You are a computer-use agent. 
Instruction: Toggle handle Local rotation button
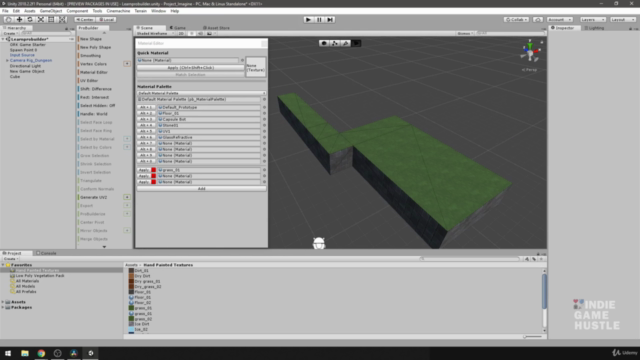coord(107,20)
